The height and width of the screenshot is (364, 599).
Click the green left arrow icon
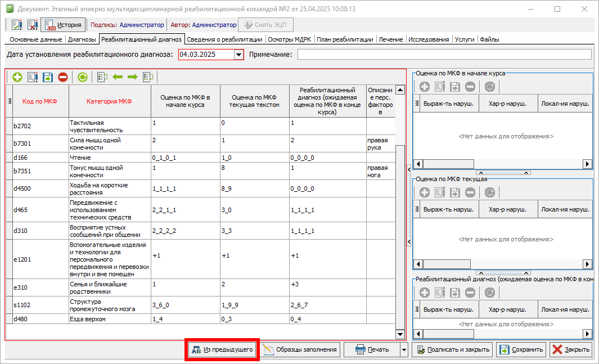(x=118, y=77)
